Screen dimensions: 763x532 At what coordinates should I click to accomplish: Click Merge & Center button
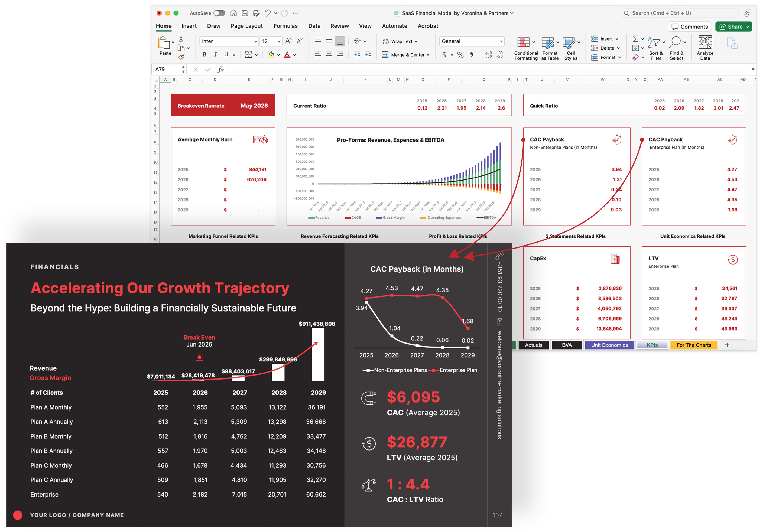coord(406,55)
